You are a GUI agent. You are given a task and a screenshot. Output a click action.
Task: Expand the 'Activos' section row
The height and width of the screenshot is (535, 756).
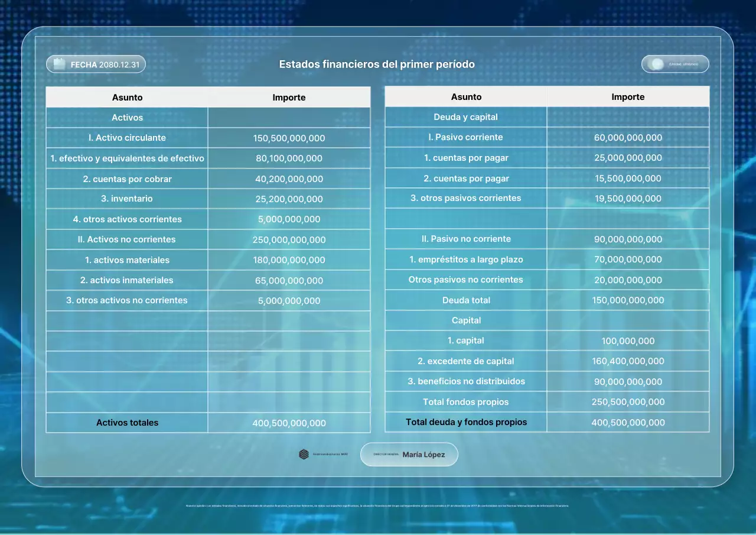click(127, 117)
